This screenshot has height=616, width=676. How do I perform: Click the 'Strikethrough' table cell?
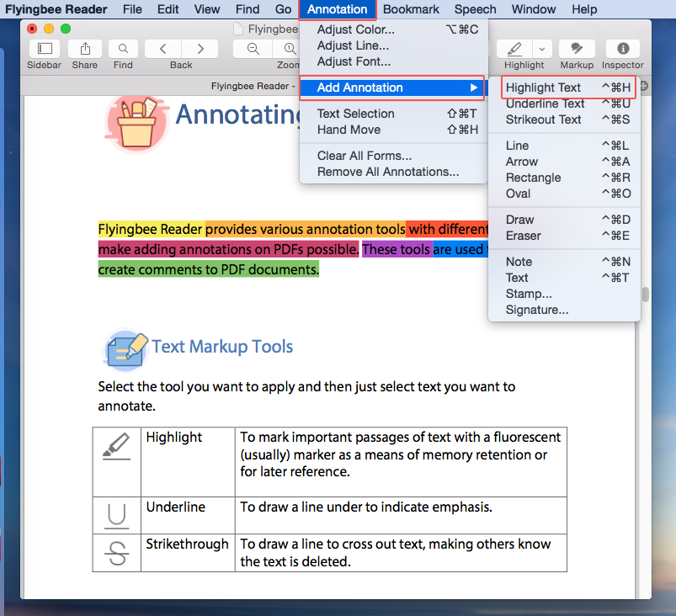pyautogui.click(x=188, y=553)
